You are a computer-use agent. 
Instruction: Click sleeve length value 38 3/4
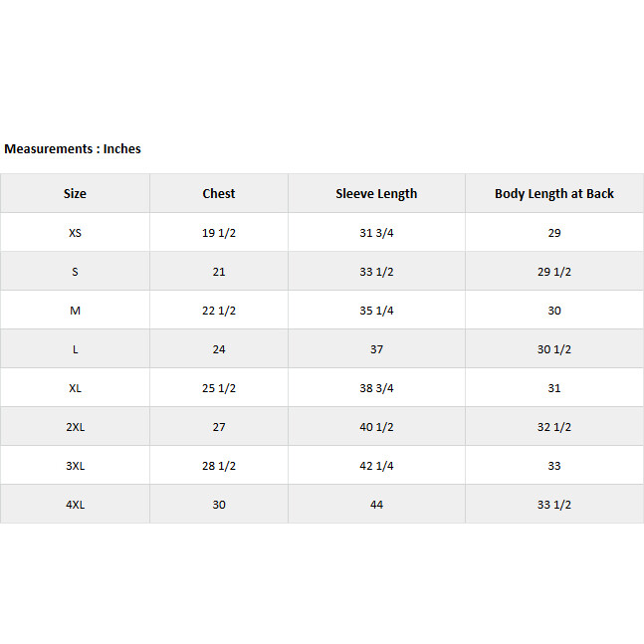click(x=376, y=388)
